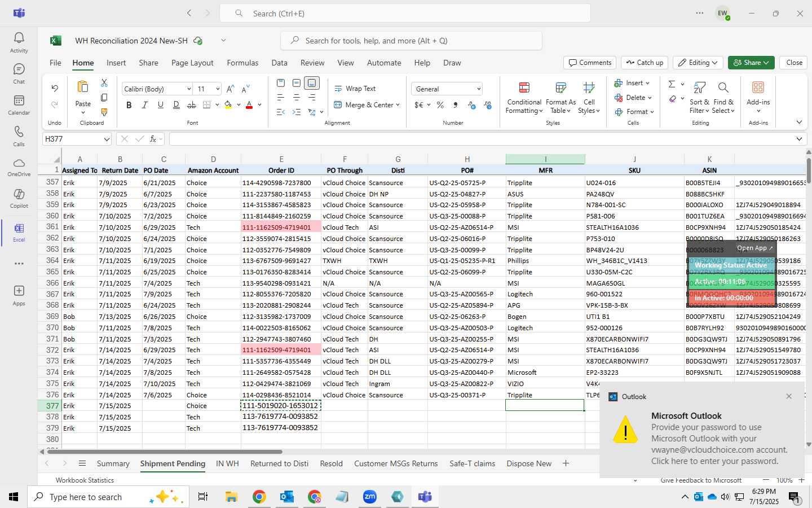This screenshot has height=508, width=812.
Task: Click the Redo arrow icon
Action: 55,104
